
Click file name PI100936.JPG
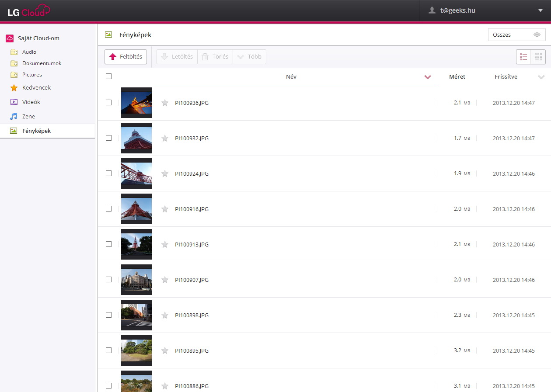tap(192, 103)
